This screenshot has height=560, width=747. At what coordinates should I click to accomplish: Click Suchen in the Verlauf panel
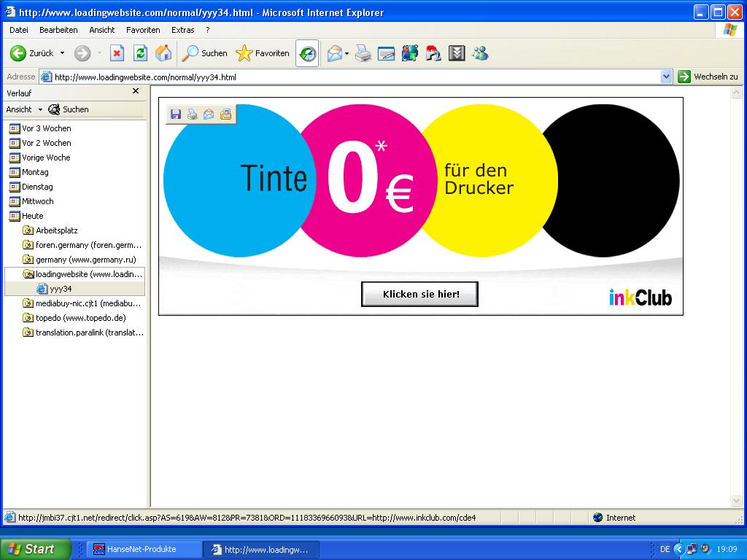[69, 109]
